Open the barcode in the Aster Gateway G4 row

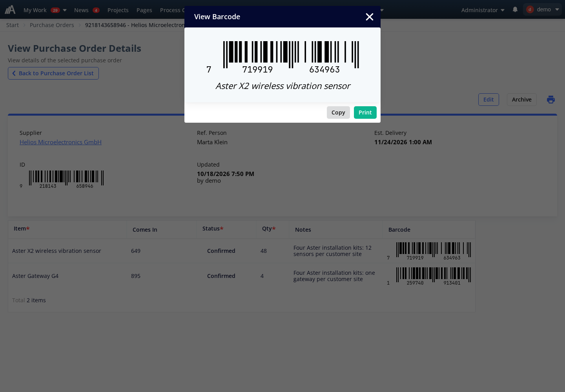[x=429, y=276]
